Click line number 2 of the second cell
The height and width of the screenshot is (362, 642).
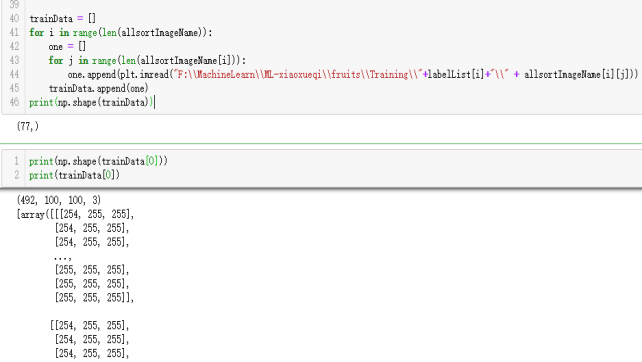[x=16, y=175]
